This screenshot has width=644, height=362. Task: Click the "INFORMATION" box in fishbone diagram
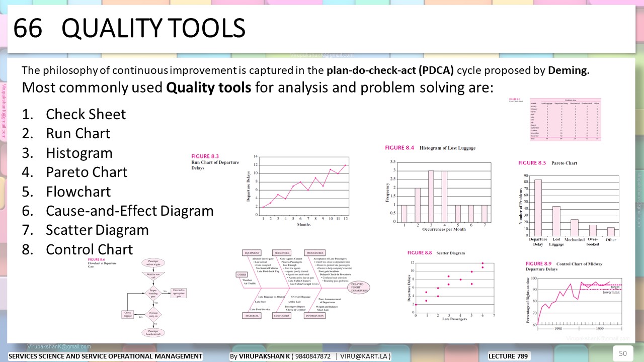315,316
